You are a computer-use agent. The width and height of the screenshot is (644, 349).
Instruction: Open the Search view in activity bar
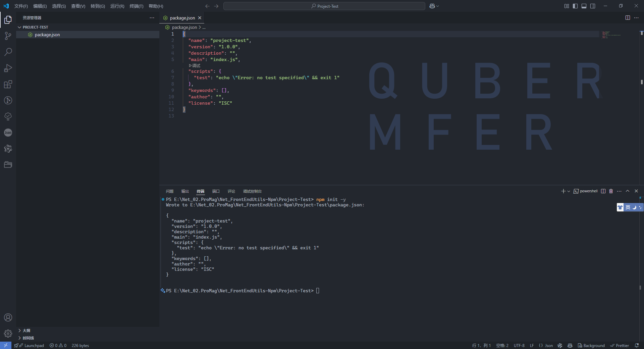coord(8,52)
